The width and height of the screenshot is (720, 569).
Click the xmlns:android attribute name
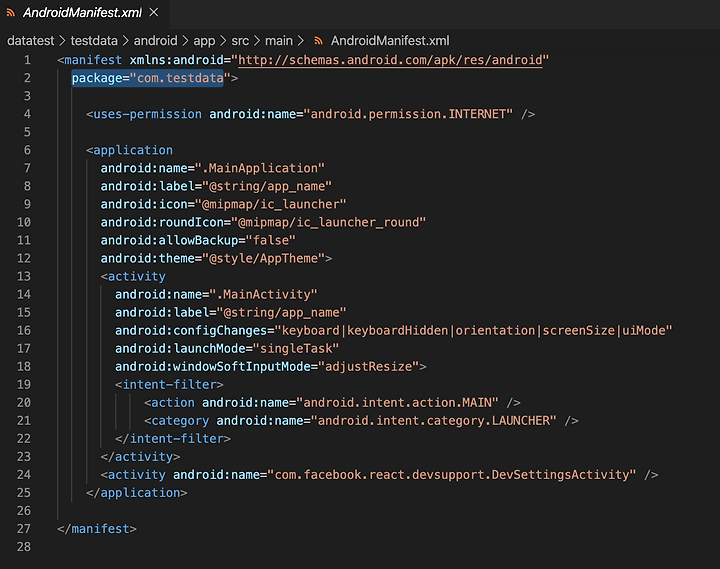click(x=177, y=60)
